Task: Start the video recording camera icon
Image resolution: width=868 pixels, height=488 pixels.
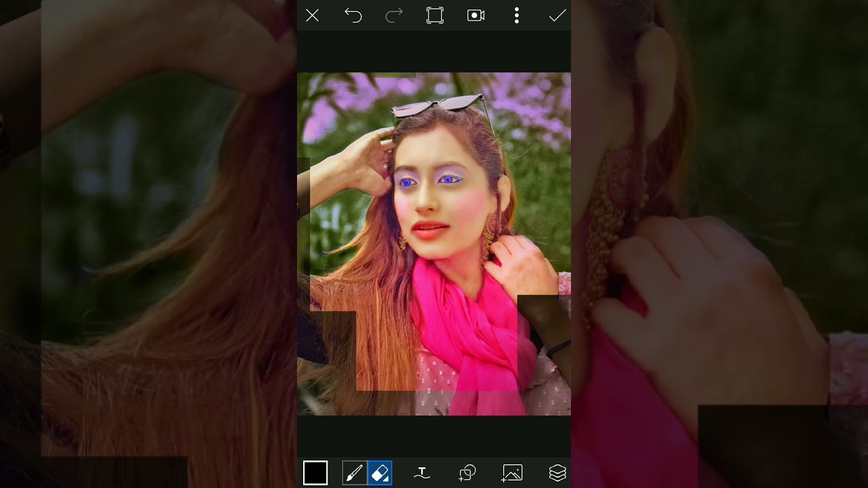Action: [x=476, y=16]
